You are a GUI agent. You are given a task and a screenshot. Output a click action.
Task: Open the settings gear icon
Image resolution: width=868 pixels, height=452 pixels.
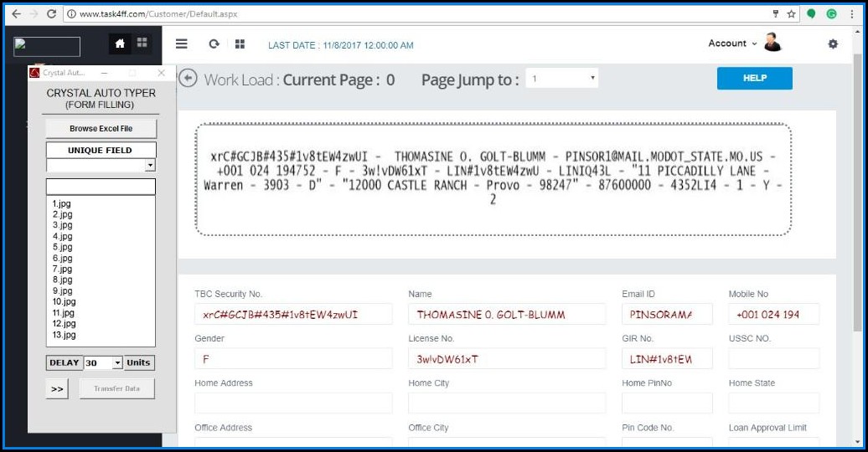(832, 44)
